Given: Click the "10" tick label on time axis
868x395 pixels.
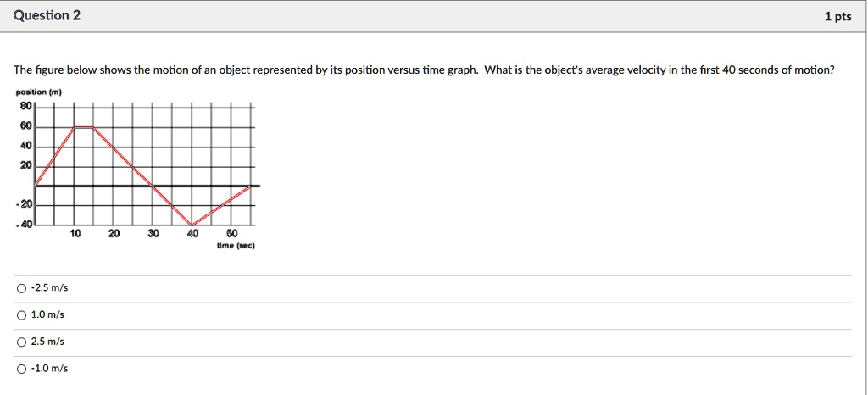Looking at the screenshot, I should tap(75, 234).
